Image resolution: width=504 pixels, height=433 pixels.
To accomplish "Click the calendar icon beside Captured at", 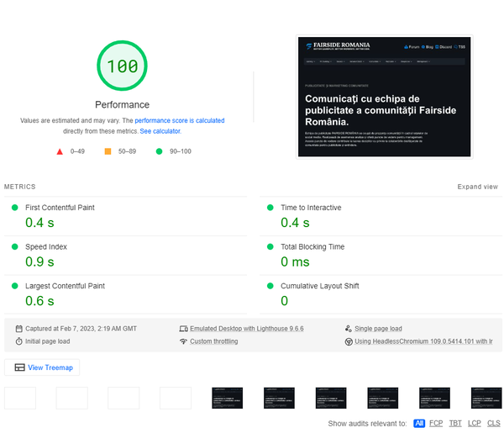I will tap(19, 329).
